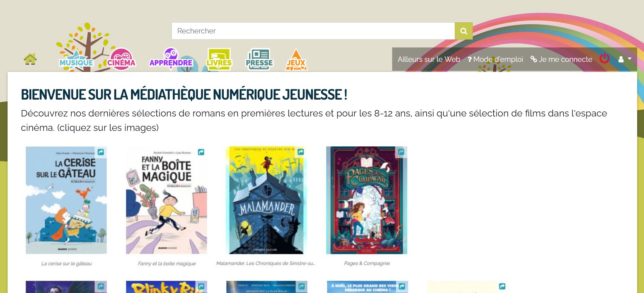This screenshot has height=293, width=644.
Task: Open the Musique section
Action: coord(76,60)
